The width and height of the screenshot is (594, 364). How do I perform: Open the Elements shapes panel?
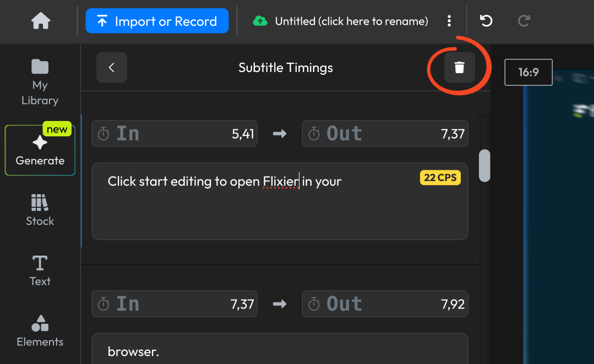40,330
